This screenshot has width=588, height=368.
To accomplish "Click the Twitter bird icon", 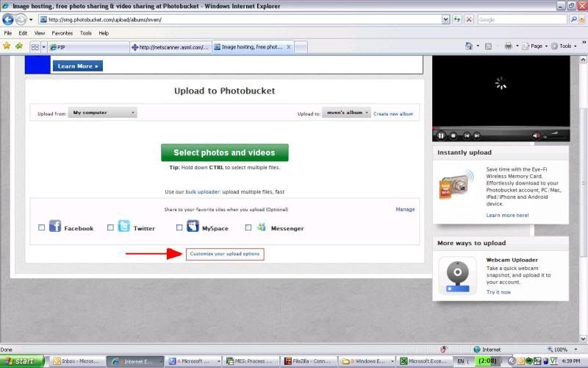I will click(x=123, y=226).
